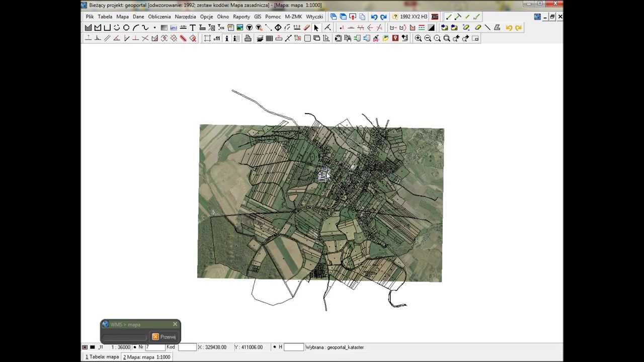Click the H input field
The width and height of the screenshot is (644, 362).
pyautogui.click(x=294, y=347)
